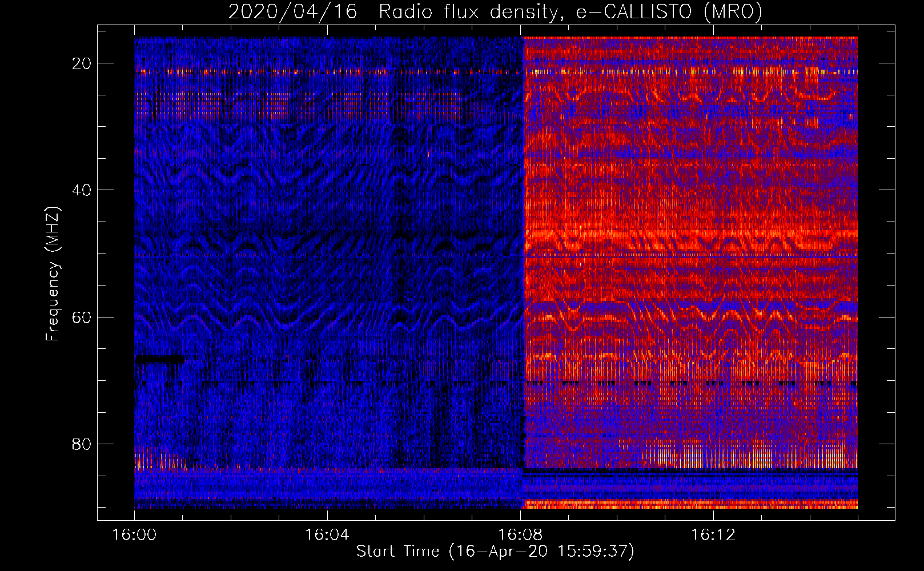Click the time tick label "16:08"

520,535
